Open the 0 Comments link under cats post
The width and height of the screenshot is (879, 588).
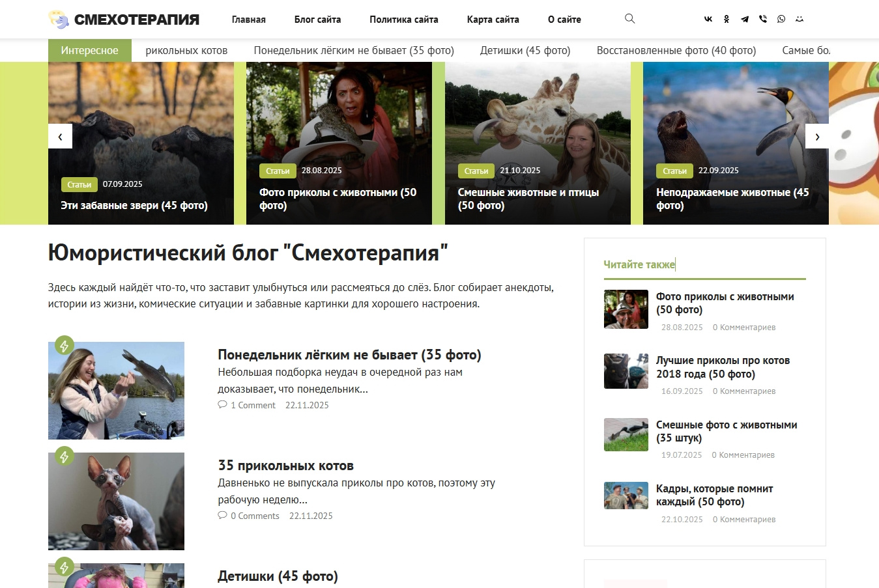coord(255,516)
